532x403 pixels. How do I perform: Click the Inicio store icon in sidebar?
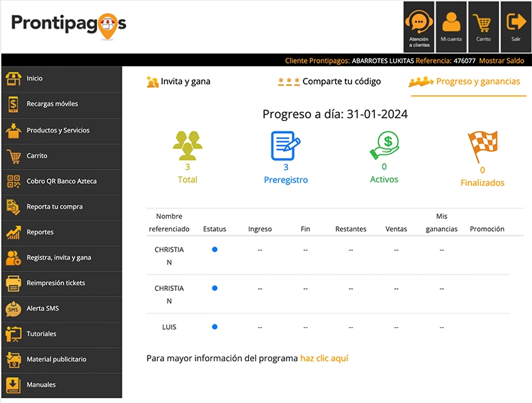point(13,79)
